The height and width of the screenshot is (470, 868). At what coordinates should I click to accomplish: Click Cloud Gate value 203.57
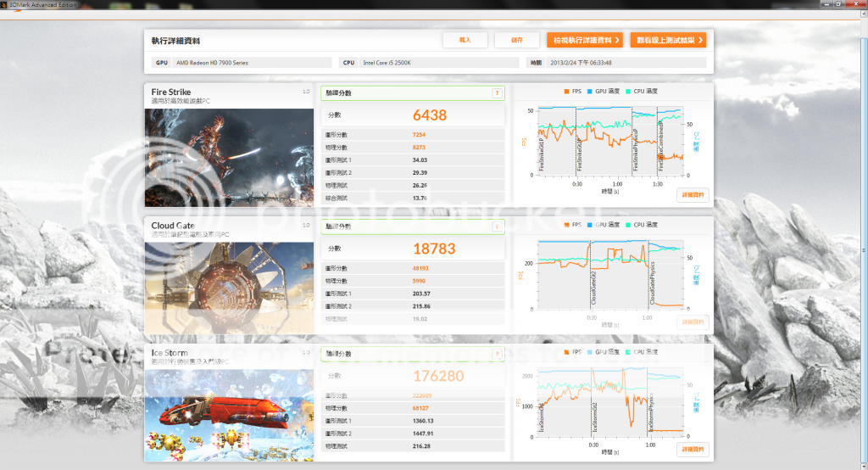pyautogui.click(x=421, y=294)
